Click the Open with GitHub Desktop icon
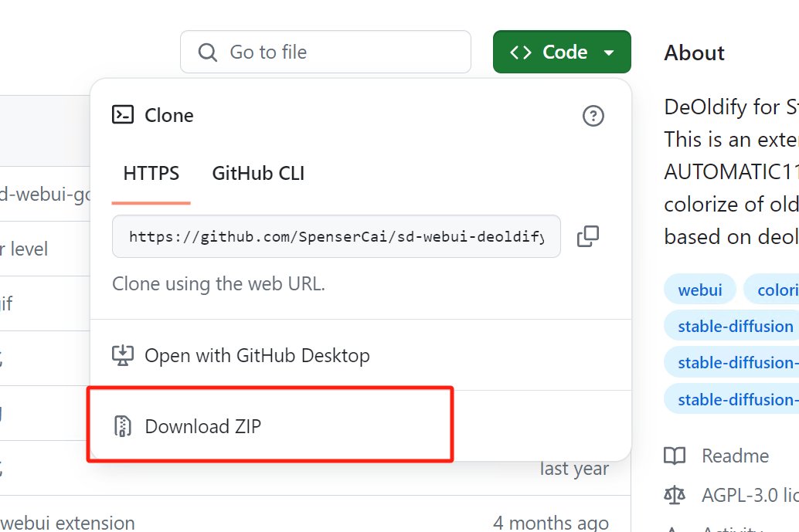Viewport: 799px width, 532px height. pyautogui.click(x=123, y=355)
